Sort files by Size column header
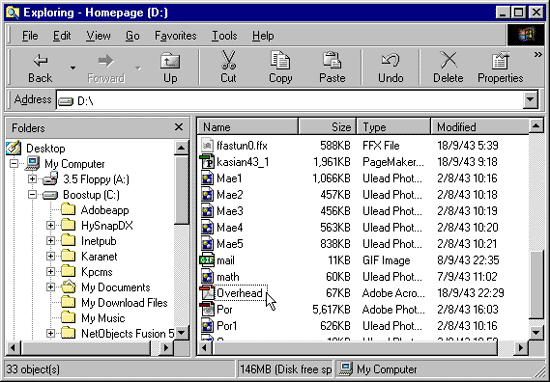Screen dimensions: 550x382 [327, 127]
